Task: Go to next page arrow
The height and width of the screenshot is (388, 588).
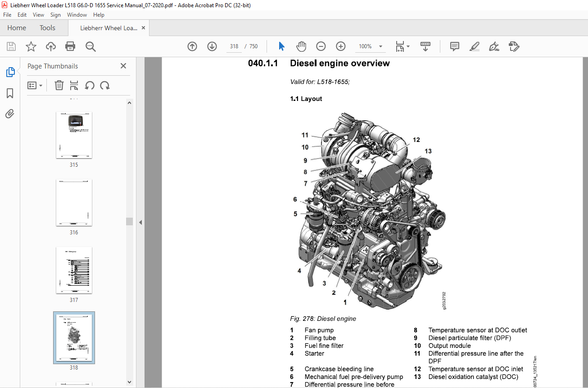Action: (212, 46)
